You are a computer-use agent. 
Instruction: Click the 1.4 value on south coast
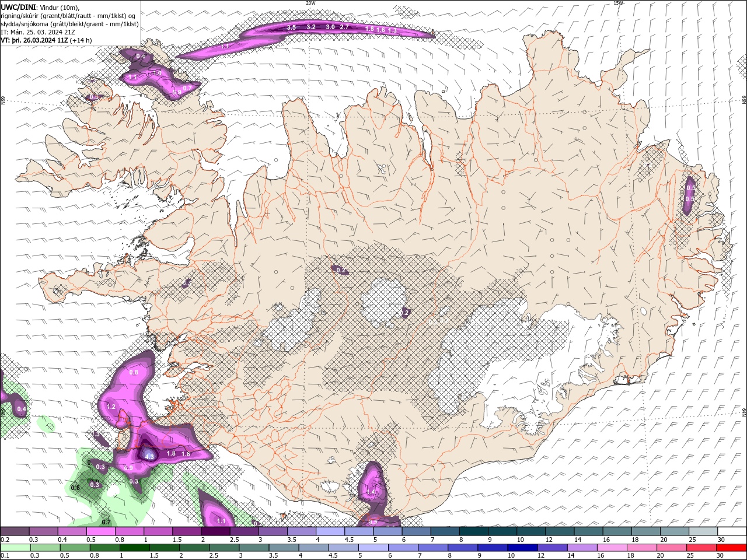point(372,492)
